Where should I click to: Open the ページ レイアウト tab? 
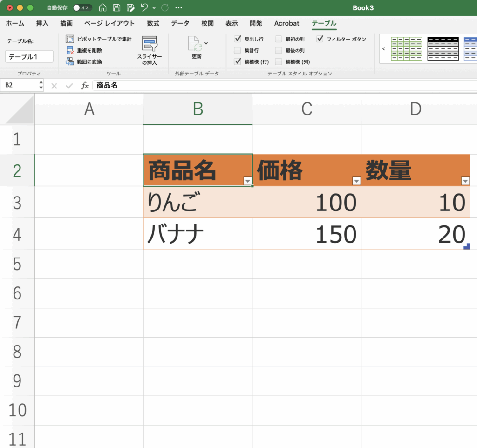[109, 23]
